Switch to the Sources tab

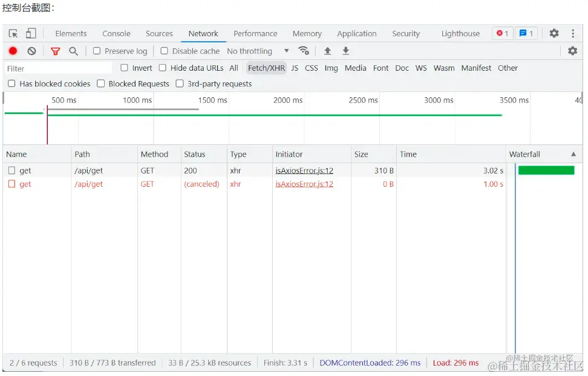pos(159,33)
